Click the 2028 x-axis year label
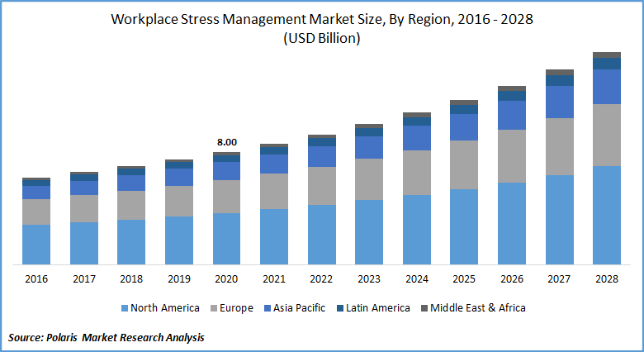Viewport: 644px width, 352px height. coord(607,279)
